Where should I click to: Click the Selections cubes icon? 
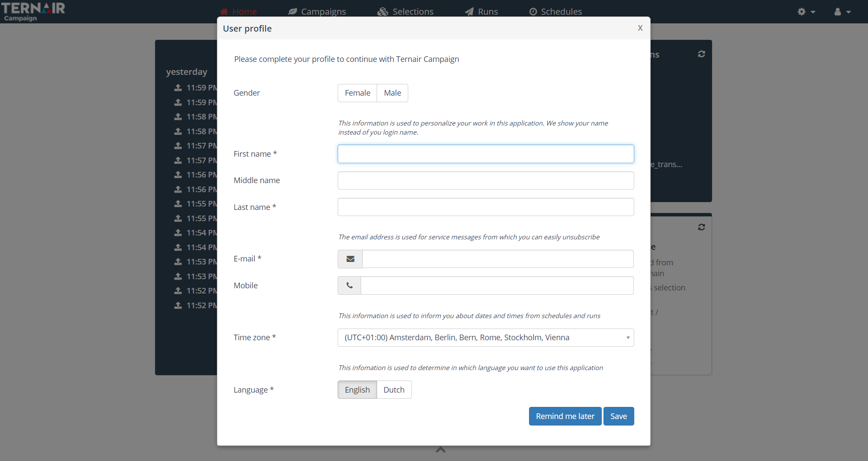[383, 12]
